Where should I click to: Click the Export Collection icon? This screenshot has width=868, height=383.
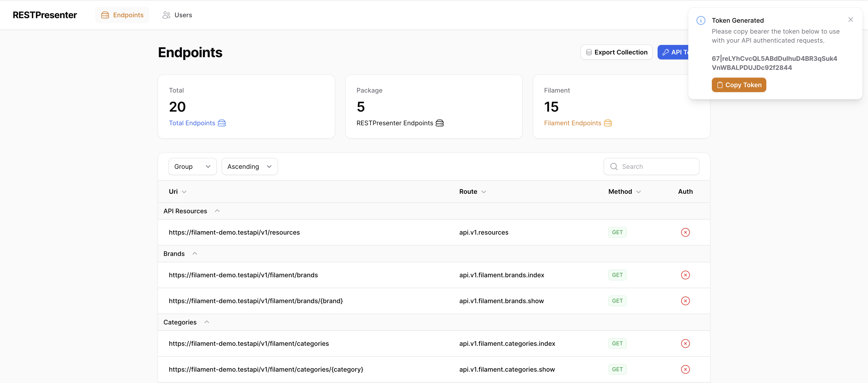click(589, 52)
